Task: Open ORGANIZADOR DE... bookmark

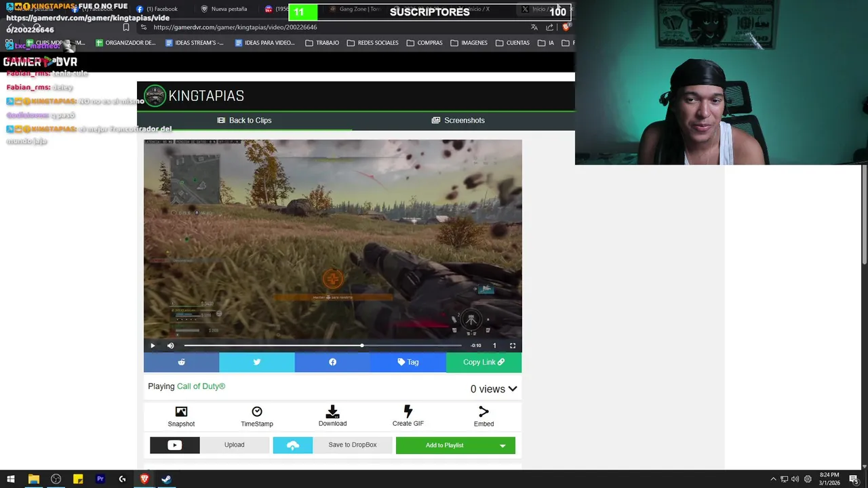Action: (126, 43)
